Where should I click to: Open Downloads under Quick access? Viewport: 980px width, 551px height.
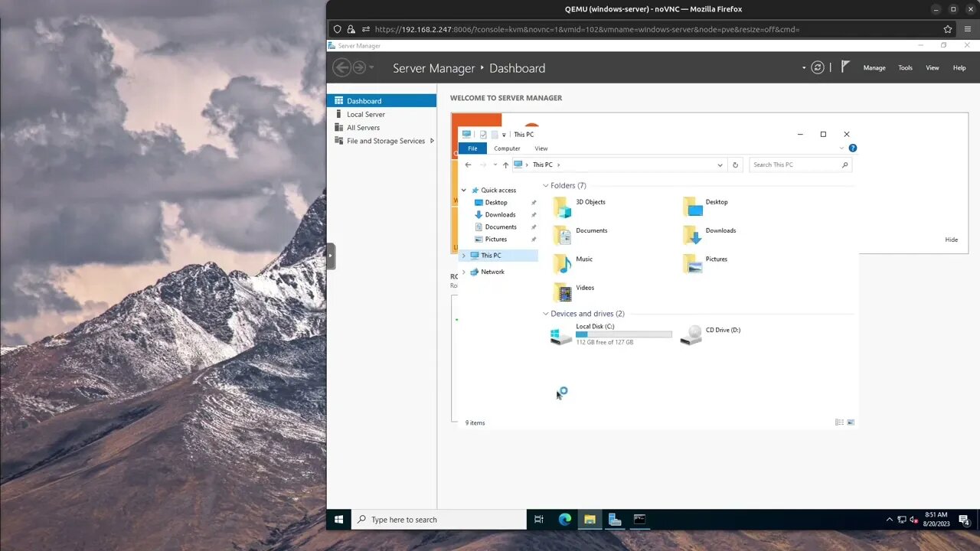coord(500,215)
